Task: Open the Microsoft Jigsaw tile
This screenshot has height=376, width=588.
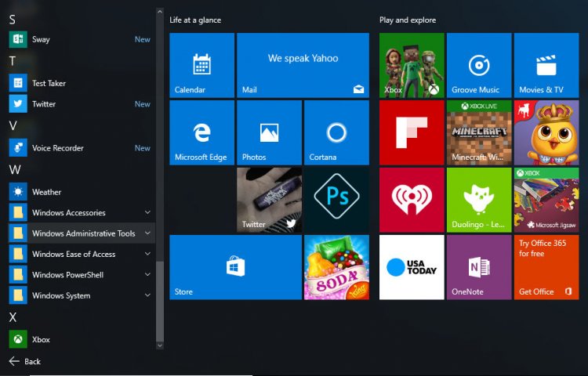Action: [x=546, y=200]
